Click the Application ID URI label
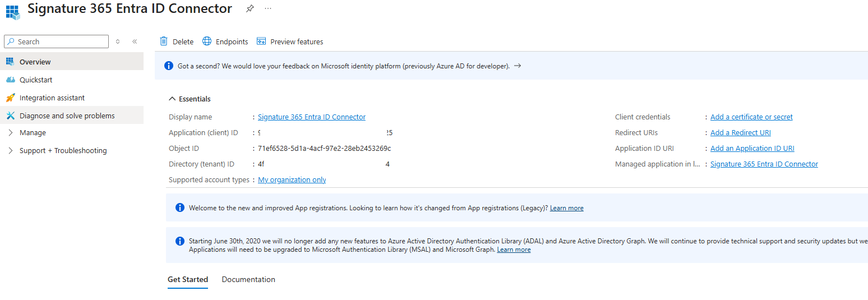 pyautogui.click(x=644, y=149)
